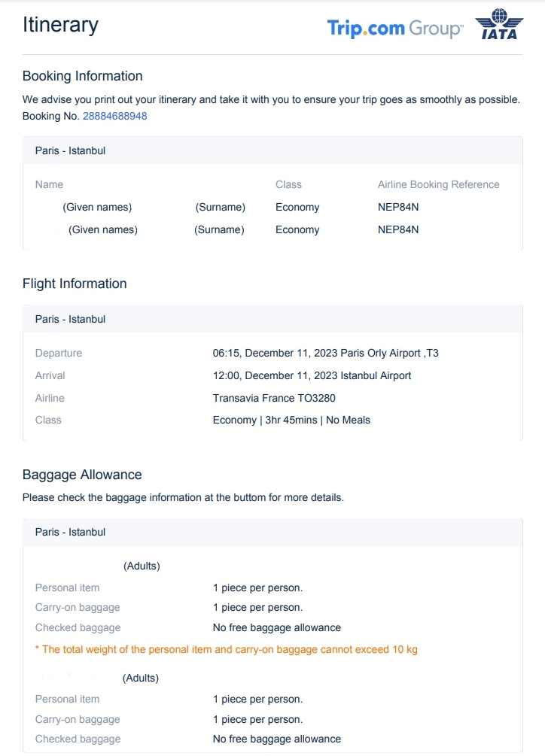Click Paris - Istanbul header under Booking Information
Viewport: 545px width, 756px height.
70,150
